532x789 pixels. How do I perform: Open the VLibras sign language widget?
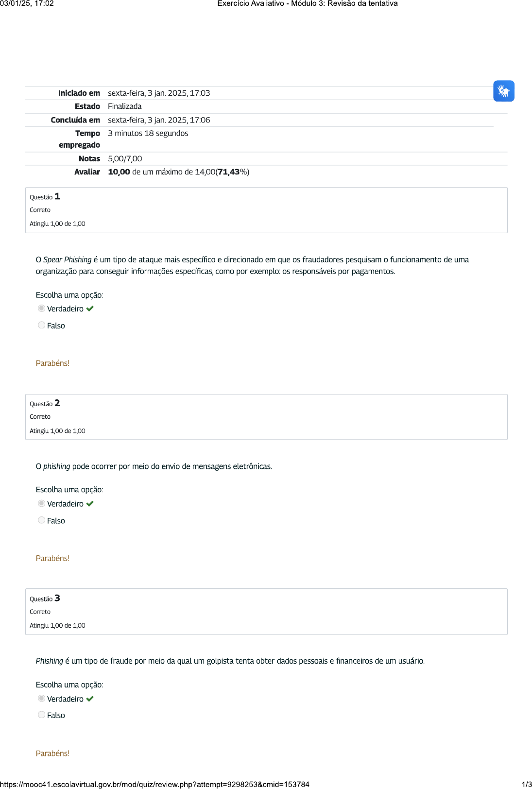tap(503, 91)
